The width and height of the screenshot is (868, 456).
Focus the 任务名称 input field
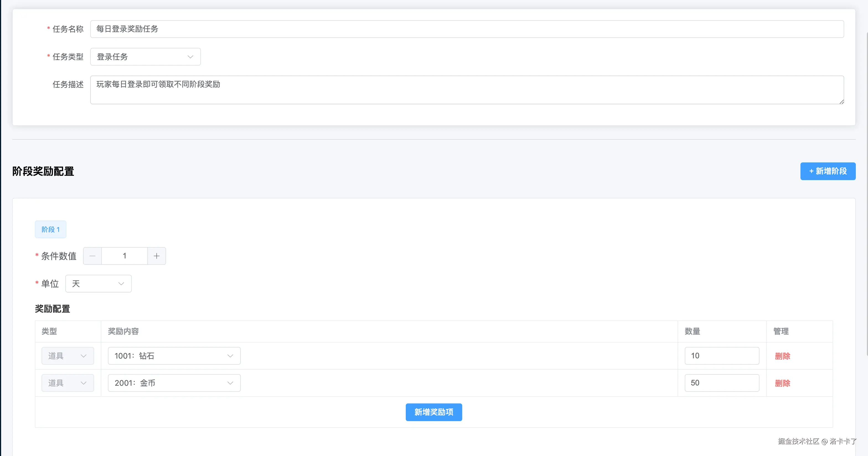point(467,29)
